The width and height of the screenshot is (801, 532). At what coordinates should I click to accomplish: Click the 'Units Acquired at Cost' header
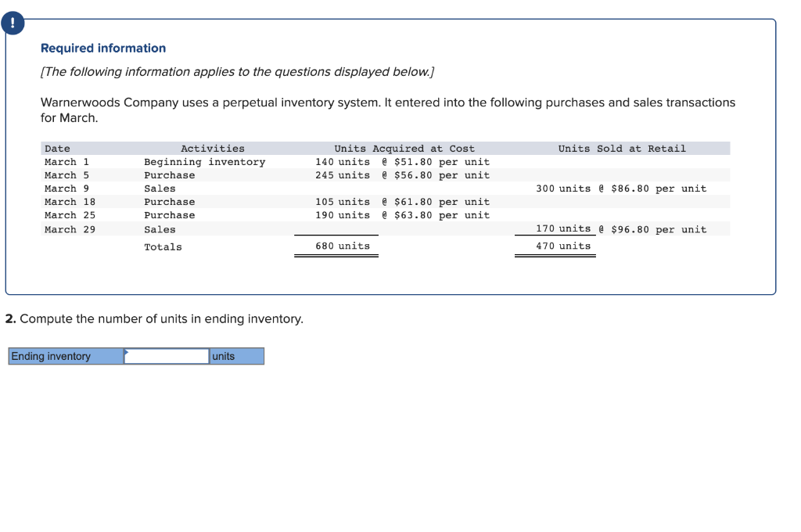pyautogui.click(x=404, y=149)
